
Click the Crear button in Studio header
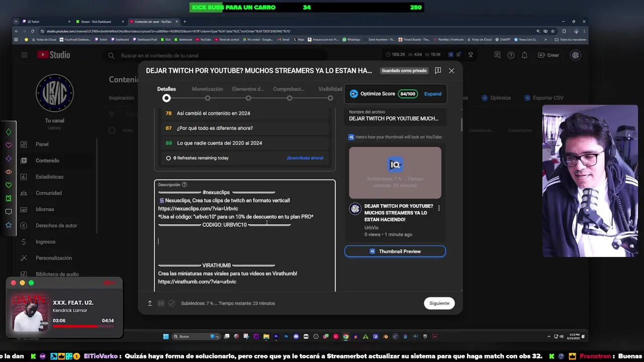(x=548, y=55)
